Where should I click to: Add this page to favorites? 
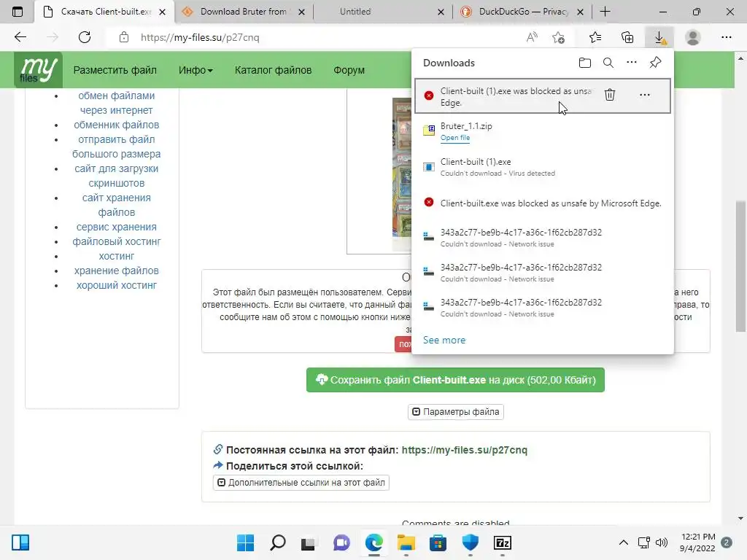click(558, 38)
